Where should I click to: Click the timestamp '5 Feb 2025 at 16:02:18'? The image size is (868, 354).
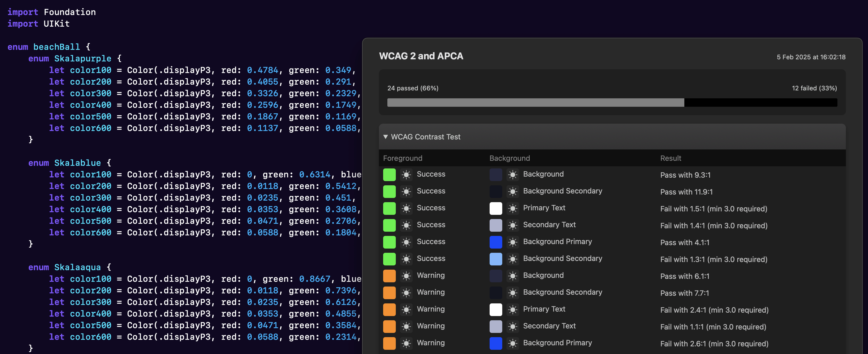coord(810,57)
